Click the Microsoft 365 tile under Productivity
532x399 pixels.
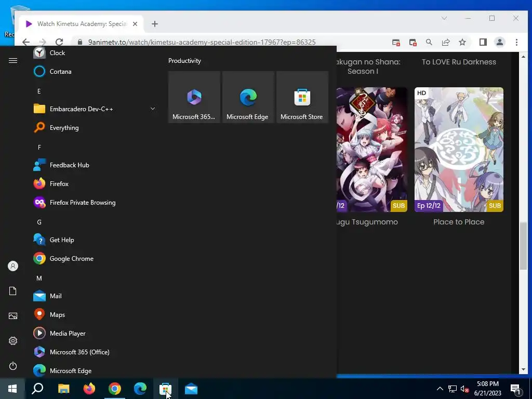pyautogui.click(x=194, y=97)
